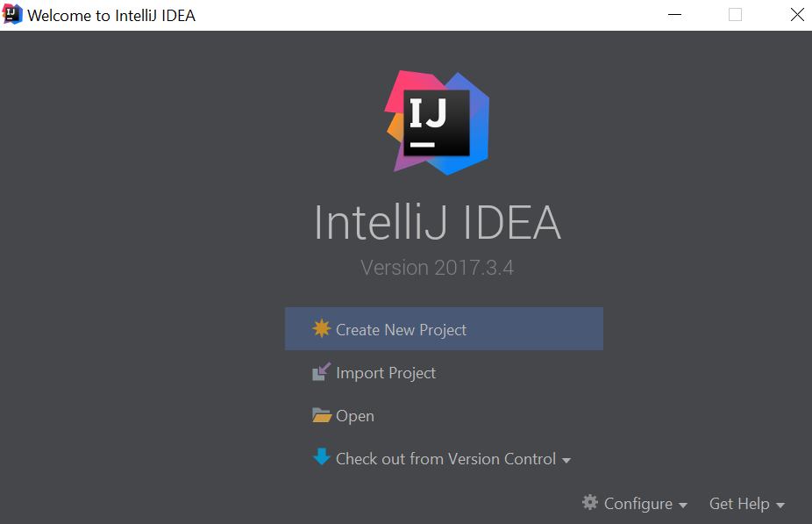Click the large IntelliJ IDEA logo
Viewport: 812px width, 524px height.
(437, 123)
